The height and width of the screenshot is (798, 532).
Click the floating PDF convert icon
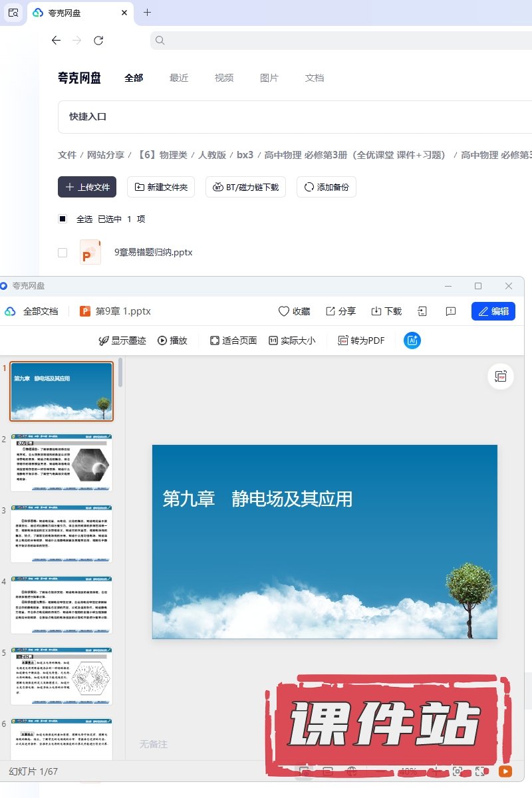click(501, 376)
